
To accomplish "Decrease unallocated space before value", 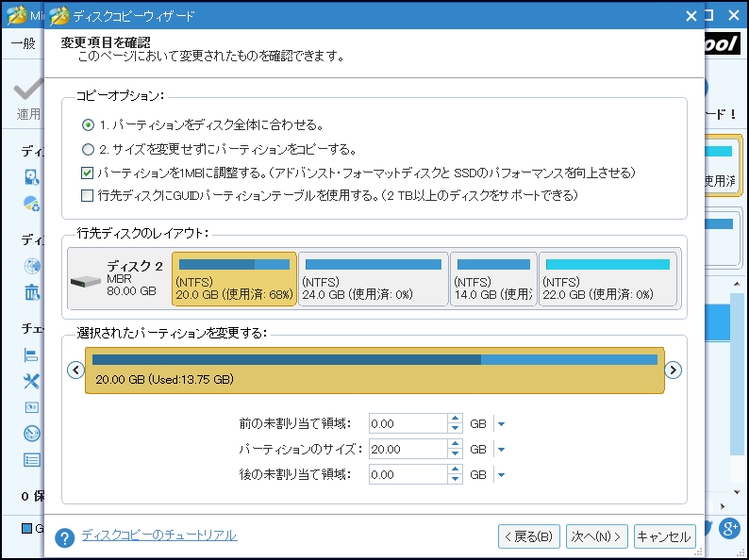I will (x=456, y=429).
